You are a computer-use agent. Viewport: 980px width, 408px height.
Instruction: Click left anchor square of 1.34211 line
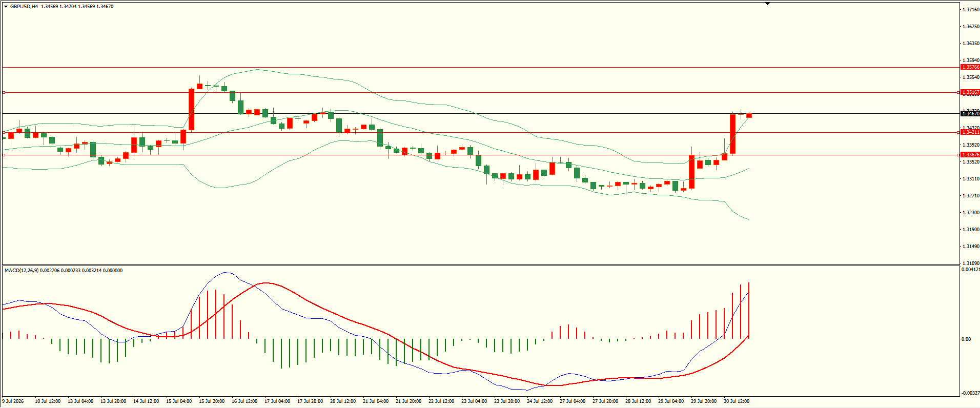point(4,132)
